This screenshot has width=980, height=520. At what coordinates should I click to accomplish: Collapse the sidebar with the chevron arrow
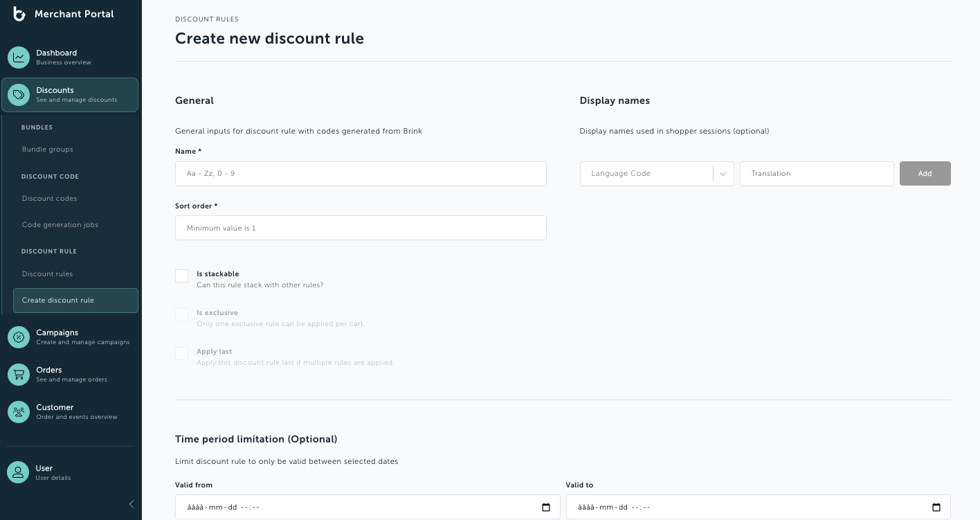pos(131,504)
